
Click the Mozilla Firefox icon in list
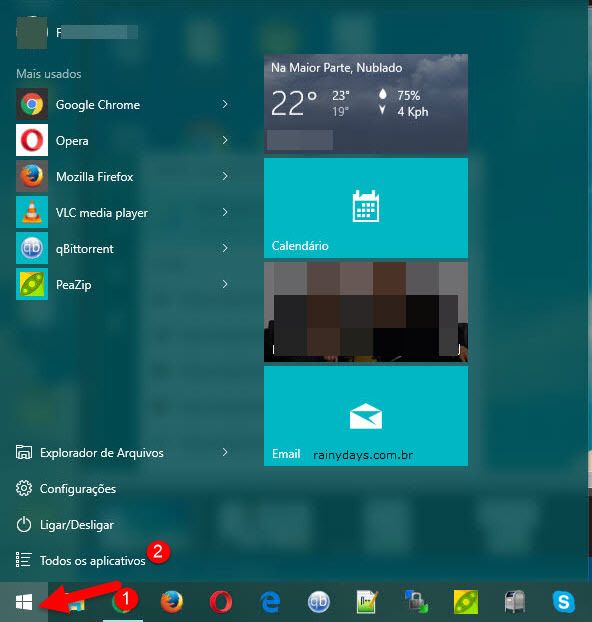pyautogui.click(x=32, y=176)
